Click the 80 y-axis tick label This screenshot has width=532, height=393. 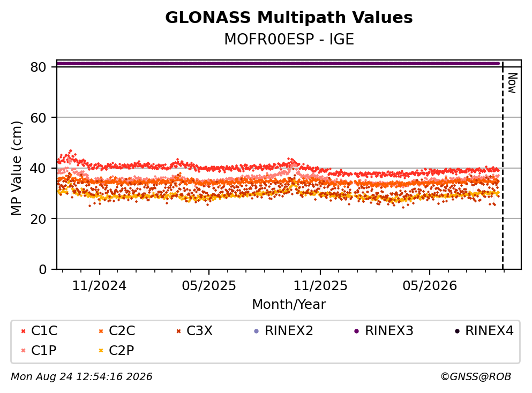click(x=38, y=67)
